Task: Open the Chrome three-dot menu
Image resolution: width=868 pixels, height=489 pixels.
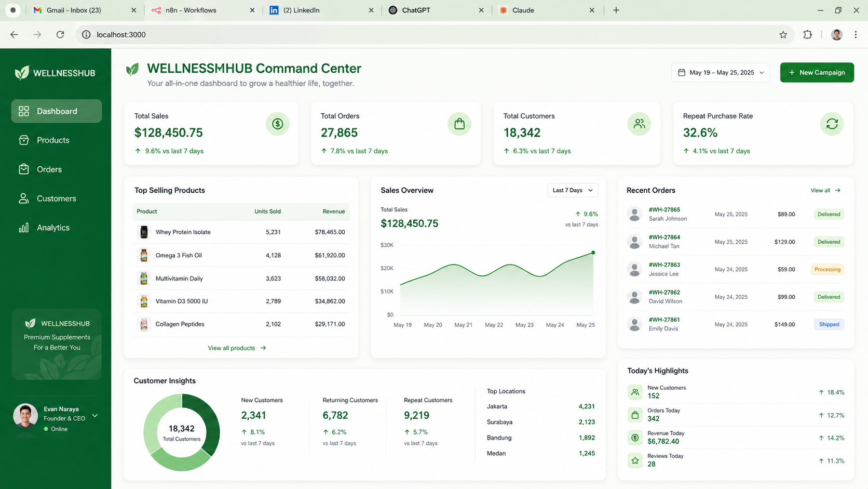Action: [x=856, y=35]
